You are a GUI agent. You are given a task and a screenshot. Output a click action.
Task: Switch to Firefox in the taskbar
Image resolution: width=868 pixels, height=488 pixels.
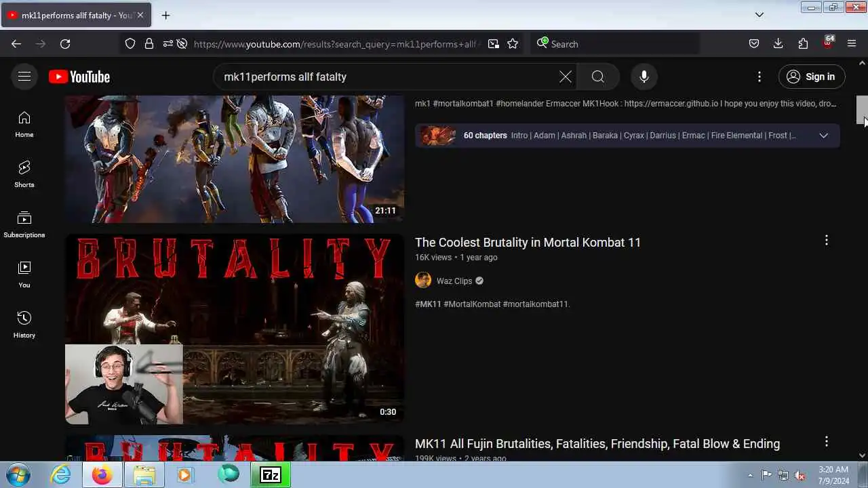tap(102, 475)
